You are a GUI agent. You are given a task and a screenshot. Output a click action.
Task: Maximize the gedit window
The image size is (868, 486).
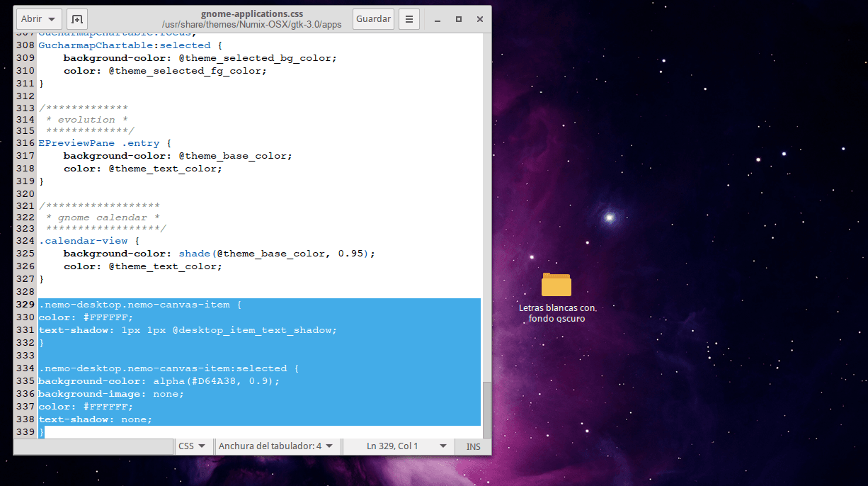459,19
